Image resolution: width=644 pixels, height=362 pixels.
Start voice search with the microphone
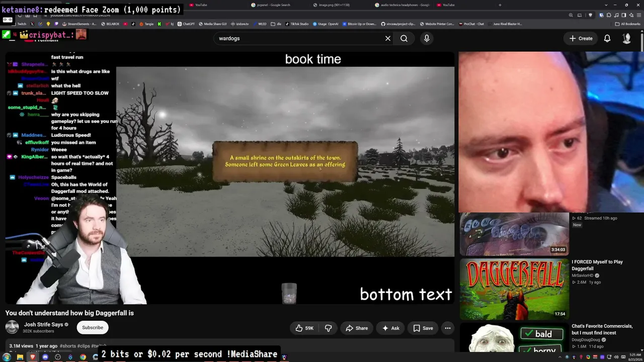427,38
